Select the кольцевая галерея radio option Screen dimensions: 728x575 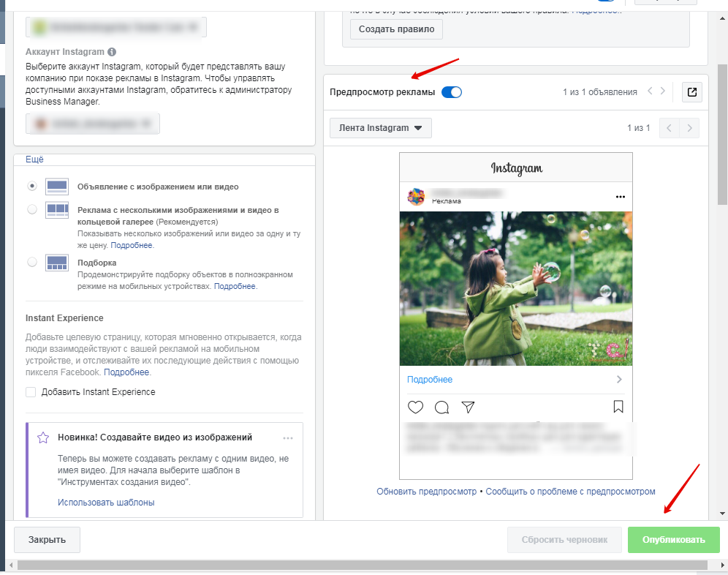click(32, 209)
